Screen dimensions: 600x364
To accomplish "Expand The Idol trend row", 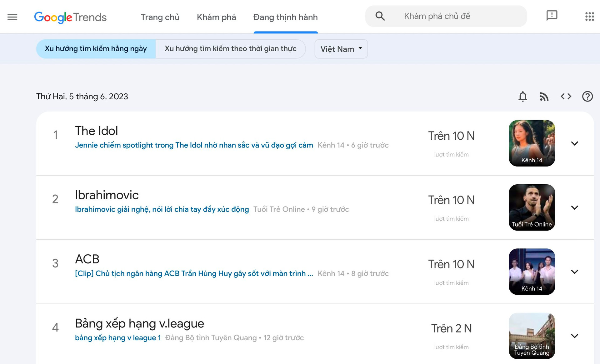I will tap(574, 143).
